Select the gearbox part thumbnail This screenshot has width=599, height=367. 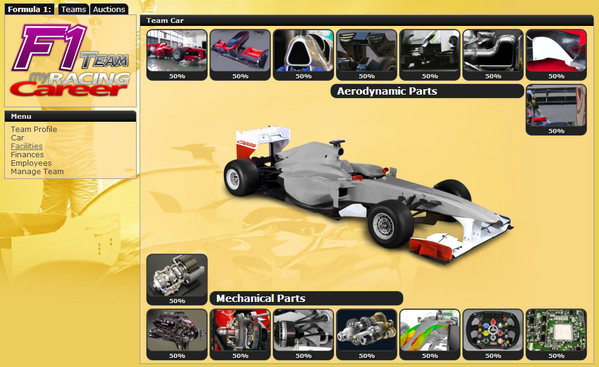coord(177,279)
